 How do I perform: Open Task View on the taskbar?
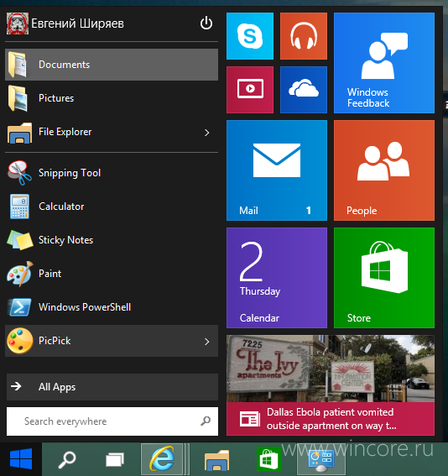click(x=115, y=459)
